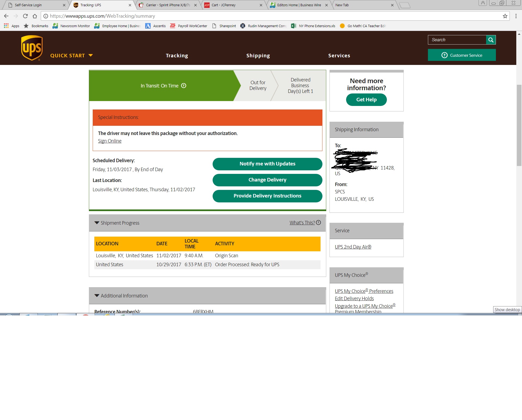This screenshot has height=420, width=522.
Task: Click Order Processed: Ready for UPS row
Action: tap(207, 265)
